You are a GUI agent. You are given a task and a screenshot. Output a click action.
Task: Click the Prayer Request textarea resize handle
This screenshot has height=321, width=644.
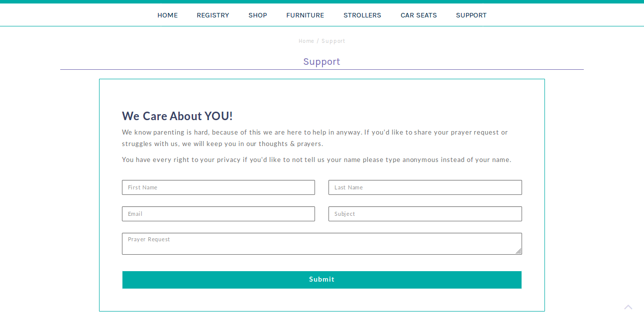click(x=519, y=251)
